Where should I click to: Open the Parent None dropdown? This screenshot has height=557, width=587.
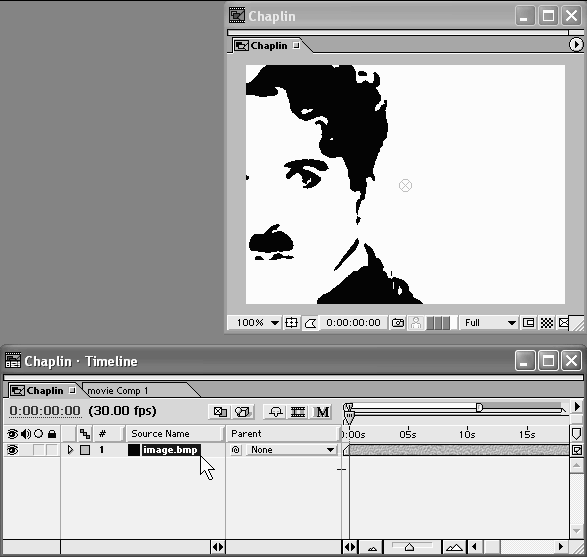point(291,450)
